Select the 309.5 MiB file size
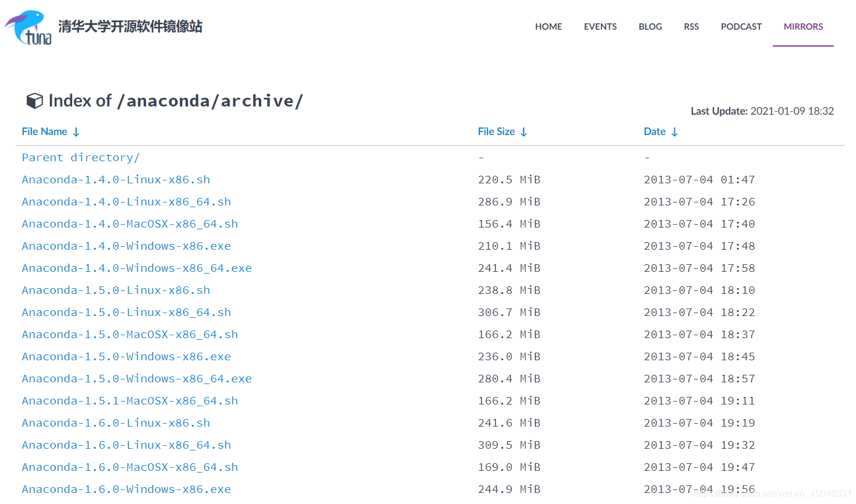Screen dimensions: 856x504 tap(509, 445)
